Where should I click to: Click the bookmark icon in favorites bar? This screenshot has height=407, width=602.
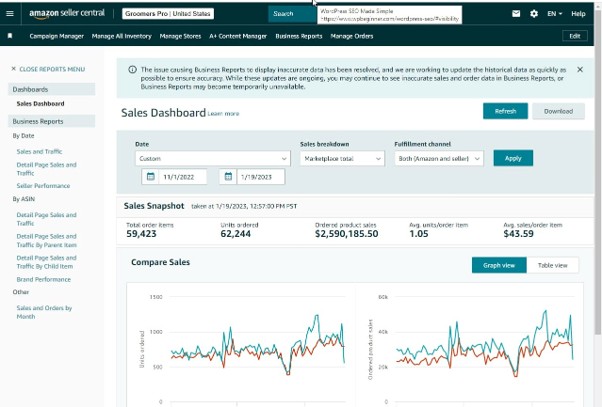pyautogui.click(x=10, y=36)
